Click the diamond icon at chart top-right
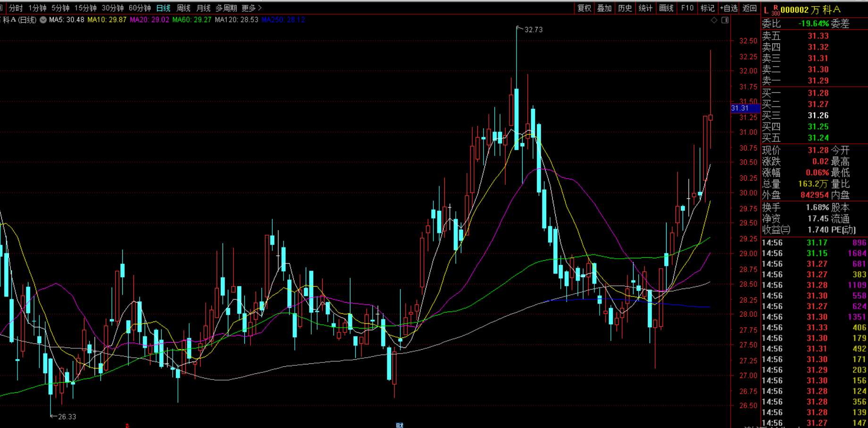 [714, 20]
